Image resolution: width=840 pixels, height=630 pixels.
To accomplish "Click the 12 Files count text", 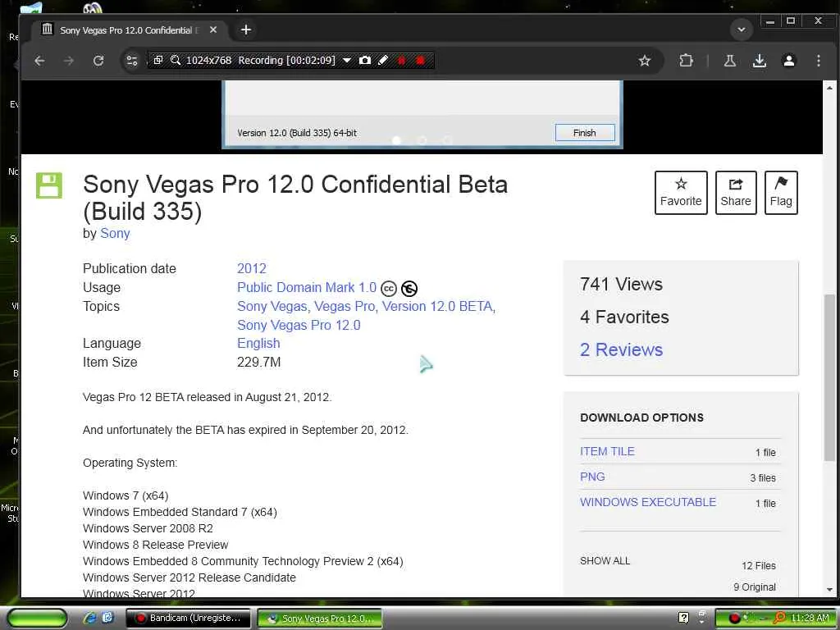I will point(759,566).
